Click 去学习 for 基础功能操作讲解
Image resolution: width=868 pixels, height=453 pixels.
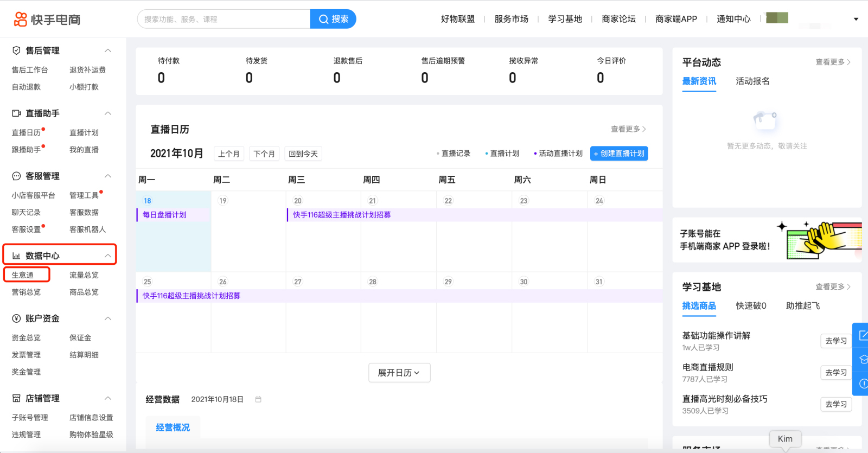click(836, 341)
